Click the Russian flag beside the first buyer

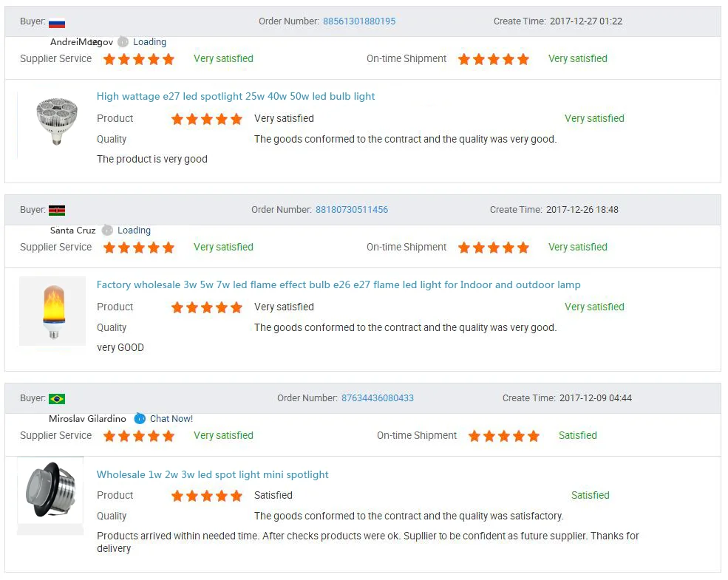[x=57, y=22]
